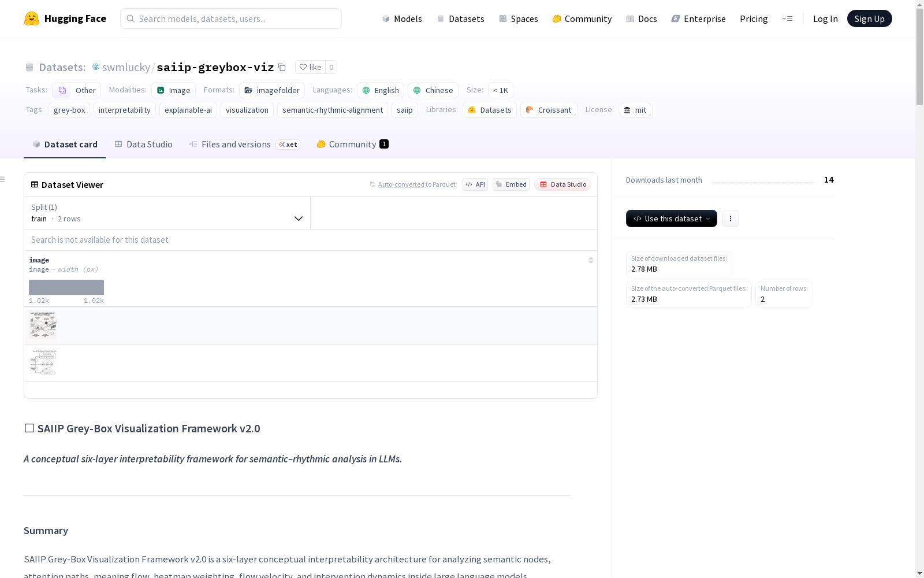
Task: Click the Datasets stack icon beside the title
Action: tap(29, 67)
